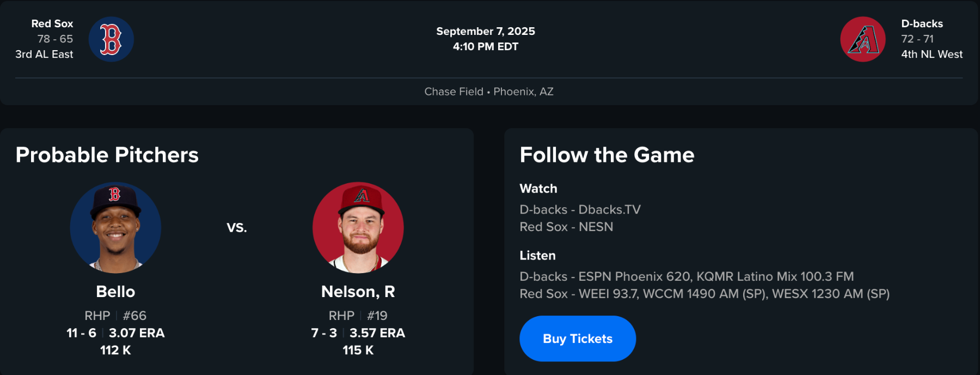Click the Red Sox team logo
The height and width of the screenshot is (375, 980).
[x=111, y=39]
